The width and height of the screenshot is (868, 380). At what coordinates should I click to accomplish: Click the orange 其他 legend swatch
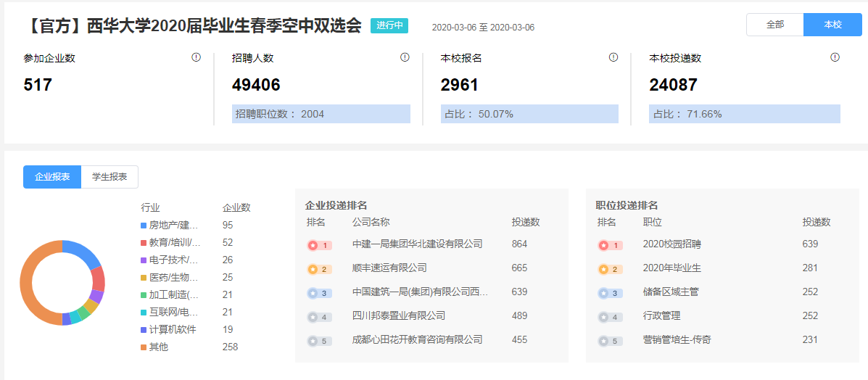[x=144, y=347]
